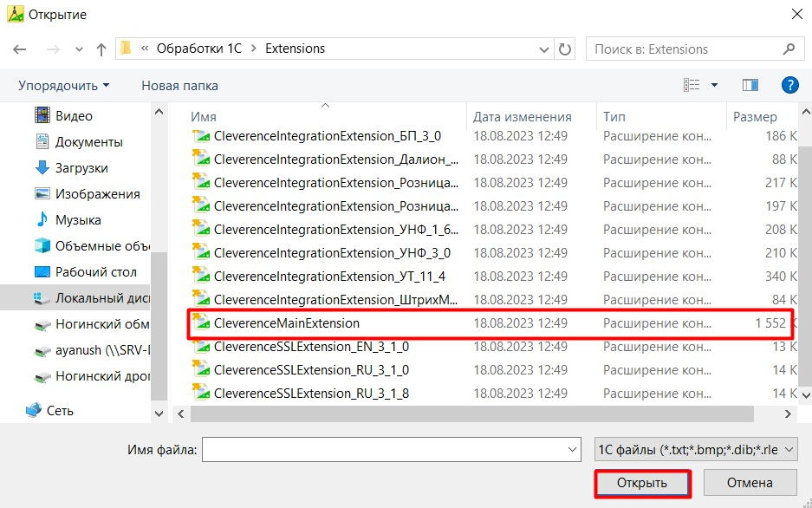Viewport: 812px width, 508px height.
Task: Open the address bar path dropdown
Action: [543, 49]
